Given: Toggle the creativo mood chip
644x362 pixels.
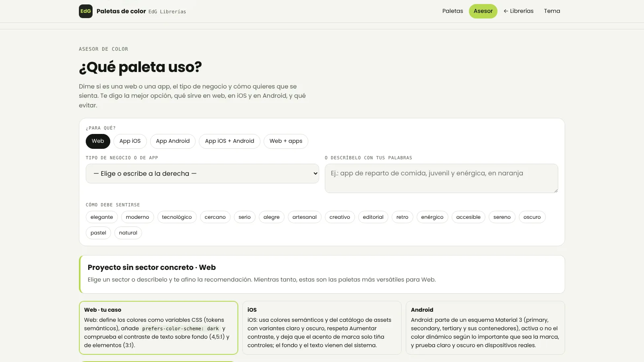Looking at the screenshot, I should click(340, 217).
